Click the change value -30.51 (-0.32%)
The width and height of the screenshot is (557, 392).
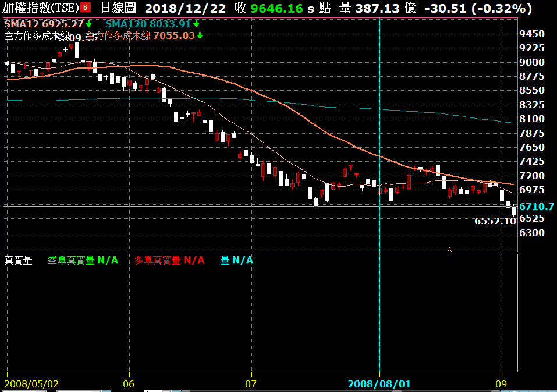(478, 9)
